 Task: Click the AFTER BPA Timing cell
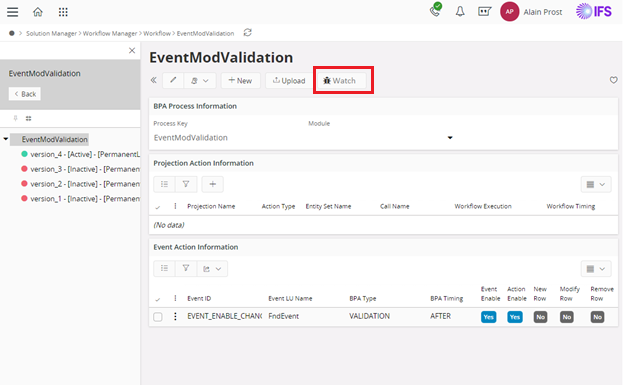[x=441, y=316]
